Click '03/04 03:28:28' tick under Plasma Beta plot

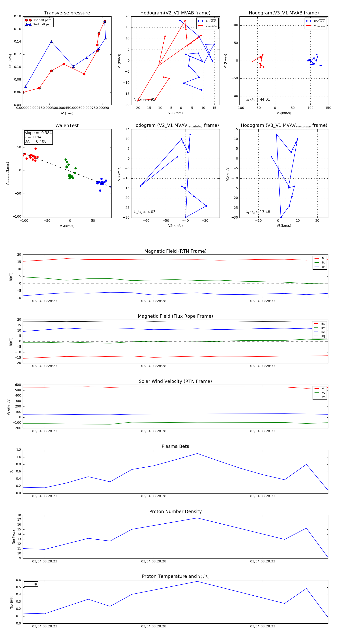[154, 496]
